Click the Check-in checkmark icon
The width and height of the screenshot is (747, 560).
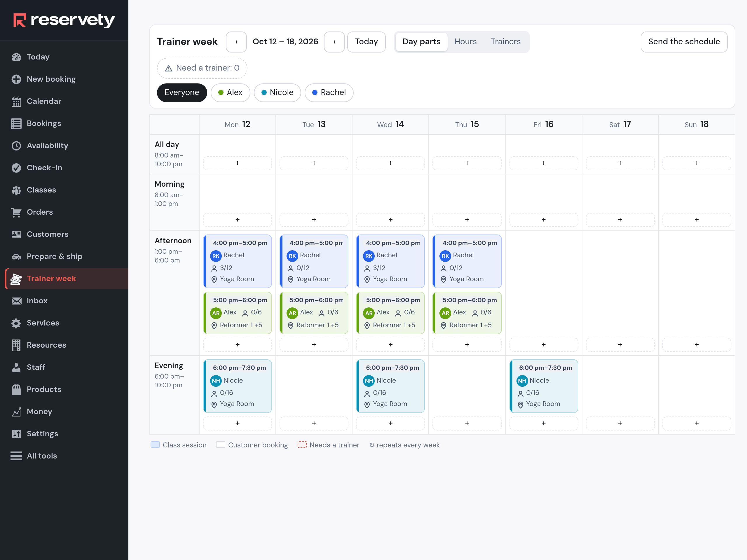pyautogui.click(x=16, y=168)
